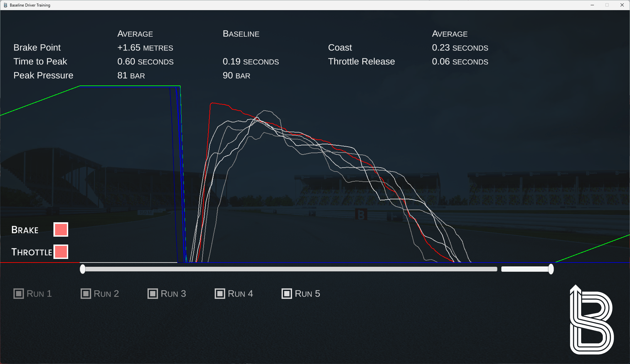This screenshot has width=630, height=364.
Task: Close the Baseline Driver Training window
Action: (x=622, y=5)
